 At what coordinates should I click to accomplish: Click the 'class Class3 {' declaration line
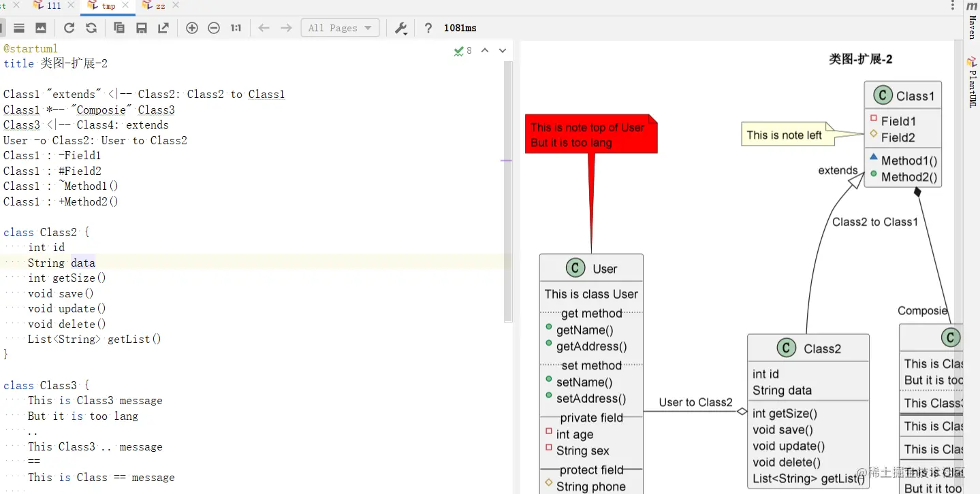[x=46, y=385]
